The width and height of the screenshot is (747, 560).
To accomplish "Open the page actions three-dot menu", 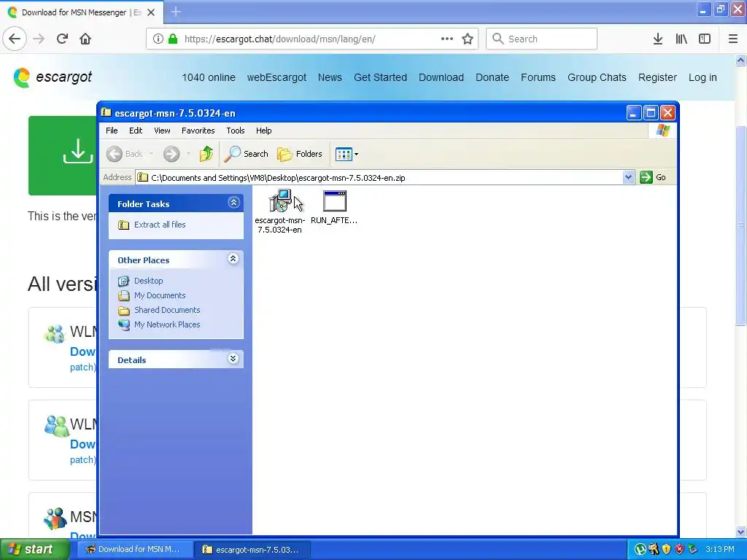I will point(447,39).
